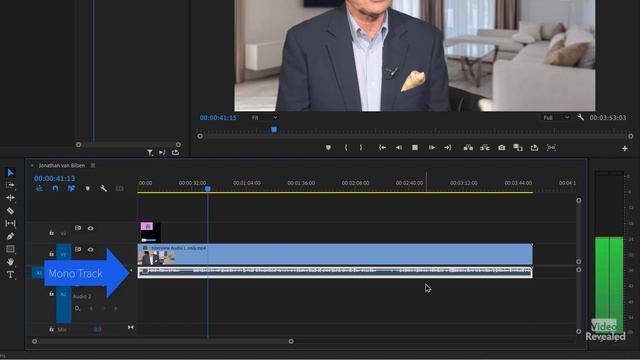Toggle A1 source patching
640x360 pixels.
coord(38,273)
